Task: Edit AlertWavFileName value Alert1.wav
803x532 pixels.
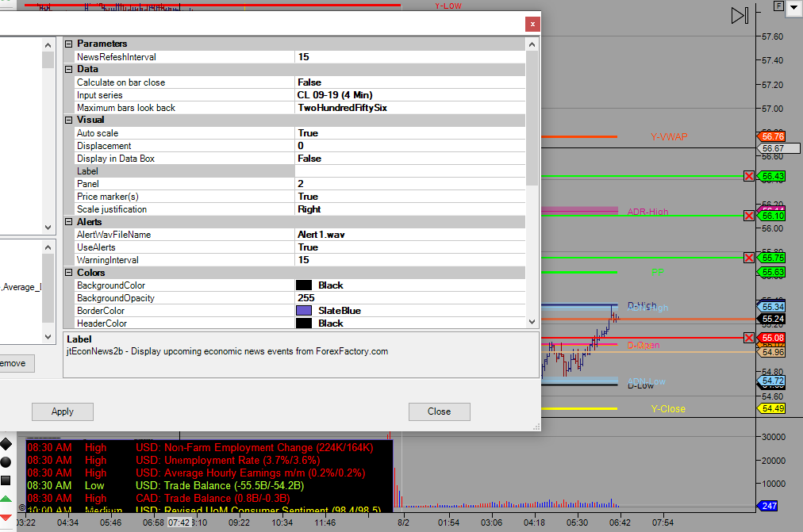Action: pos(410,235)
